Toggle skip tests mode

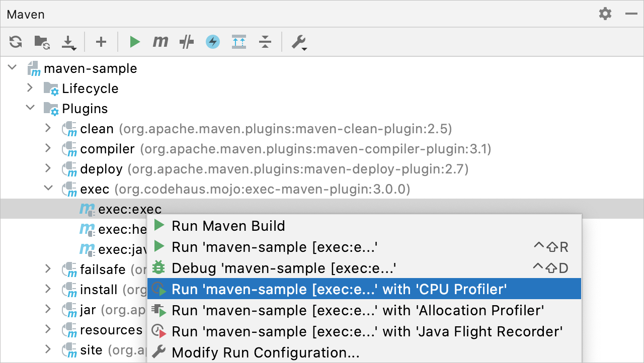(186, 42)
